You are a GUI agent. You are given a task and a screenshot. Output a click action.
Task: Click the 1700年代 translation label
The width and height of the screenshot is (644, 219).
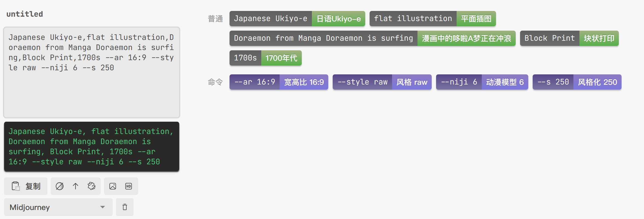coord(281,58)
